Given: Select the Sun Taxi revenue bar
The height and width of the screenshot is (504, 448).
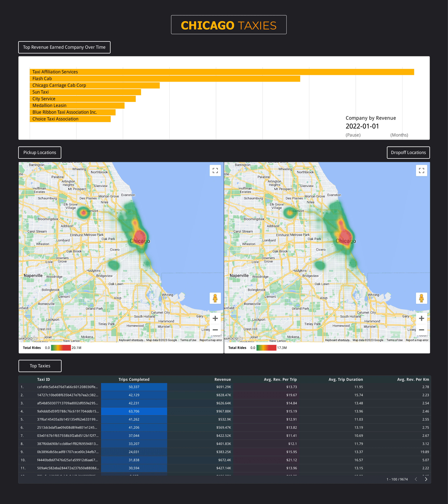Looking at the screenshot, I should point(85,92).
